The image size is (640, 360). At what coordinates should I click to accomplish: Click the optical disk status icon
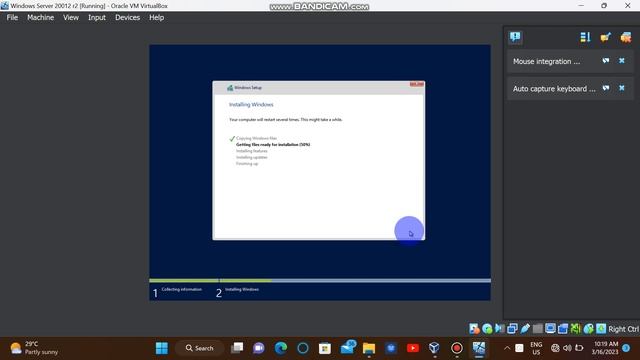487,329
